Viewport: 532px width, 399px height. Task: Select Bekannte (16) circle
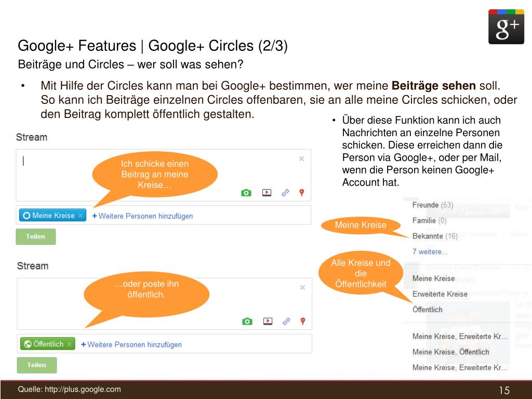point(435,236)
